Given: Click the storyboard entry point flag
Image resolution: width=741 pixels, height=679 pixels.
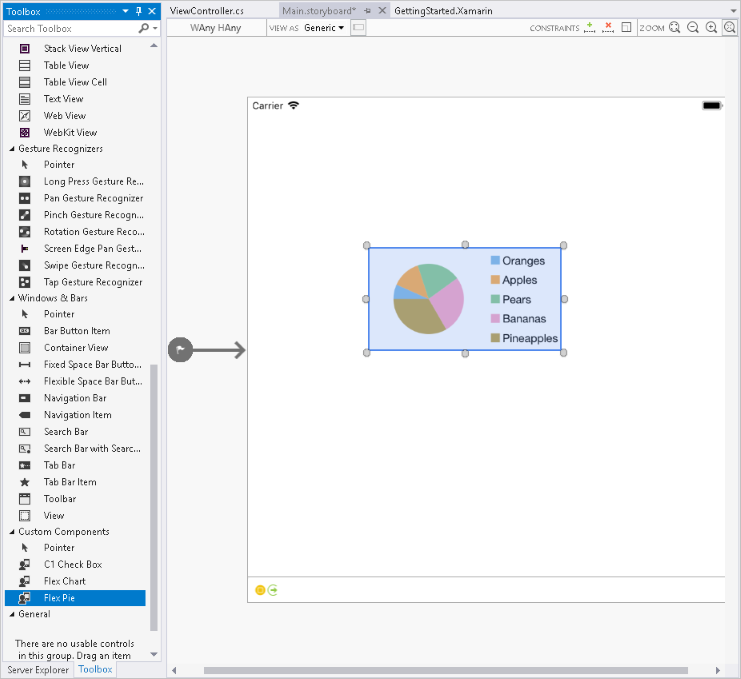Looking at the screenshot, I should coord(180,350).
